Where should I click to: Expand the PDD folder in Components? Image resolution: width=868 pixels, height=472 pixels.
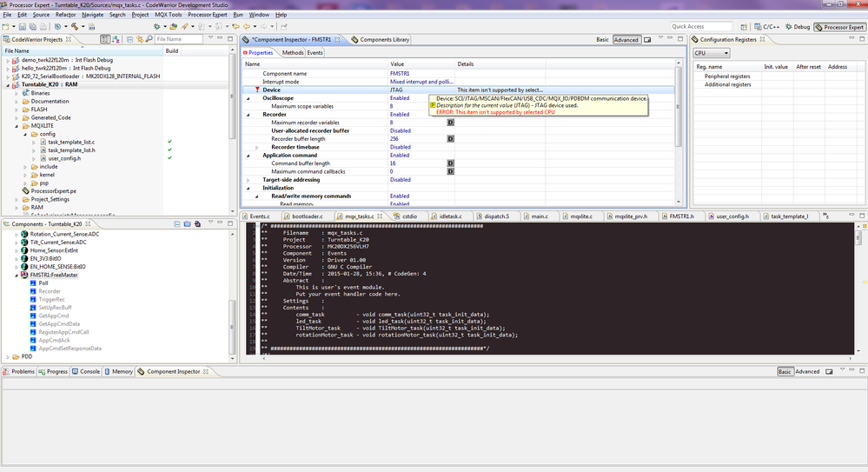pyautogui.click(x=8, y=356)
